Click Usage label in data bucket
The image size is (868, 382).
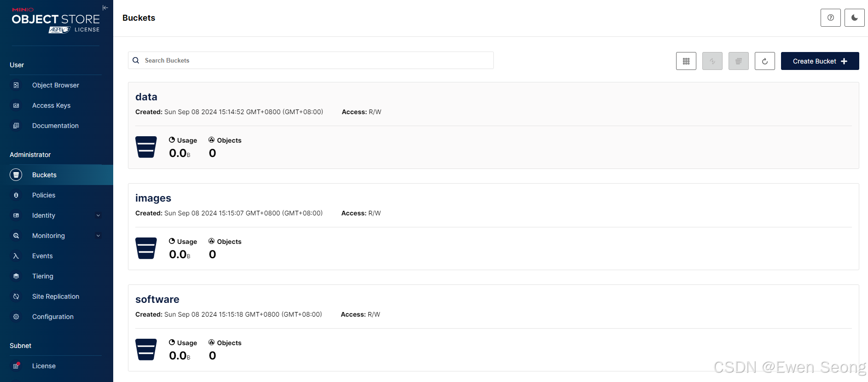coord(183,140)
